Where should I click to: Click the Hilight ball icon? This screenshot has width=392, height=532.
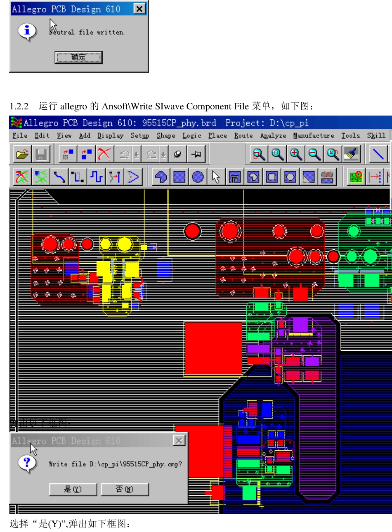[x=177, y=155]
